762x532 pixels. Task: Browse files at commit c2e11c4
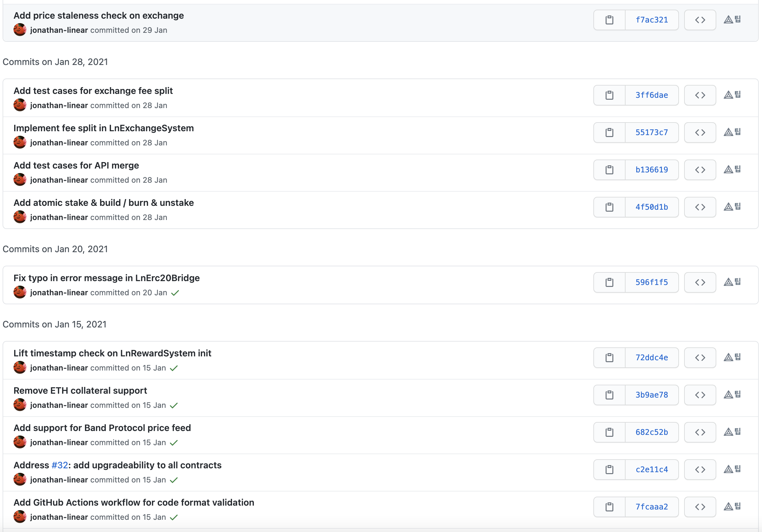pyautogui.click(x=700, y=470)
